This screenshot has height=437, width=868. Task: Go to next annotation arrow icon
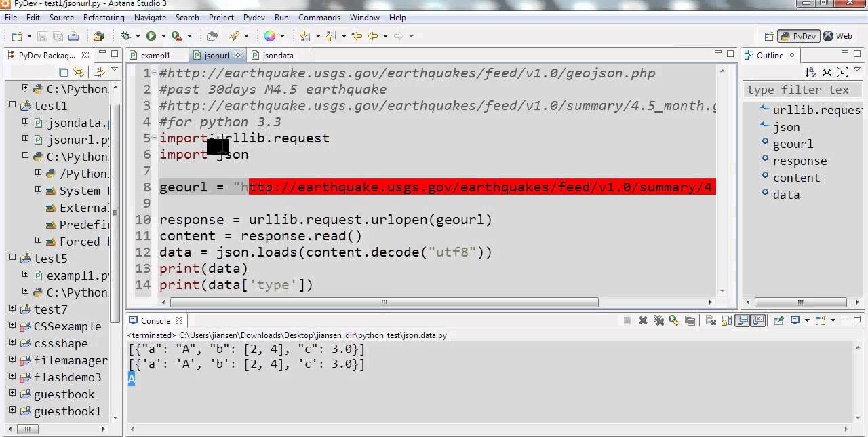point(304,36)
